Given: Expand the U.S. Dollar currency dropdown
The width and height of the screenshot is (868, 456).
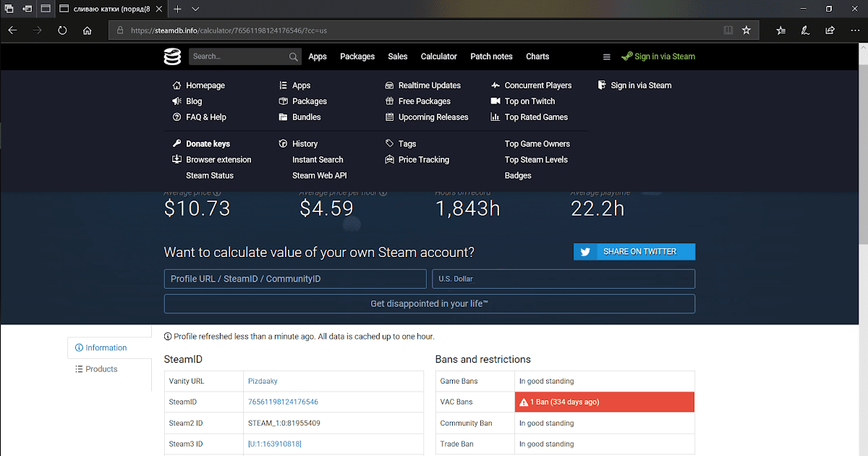Looking at the screenshot, I should [563, 279].
